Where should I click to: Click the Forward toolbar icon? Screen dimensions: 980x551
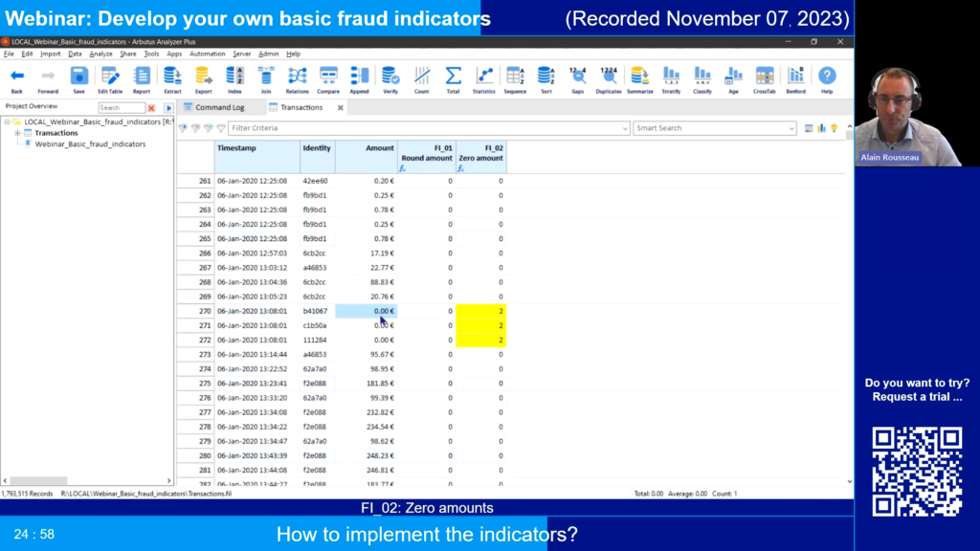(x=48, y=80)
